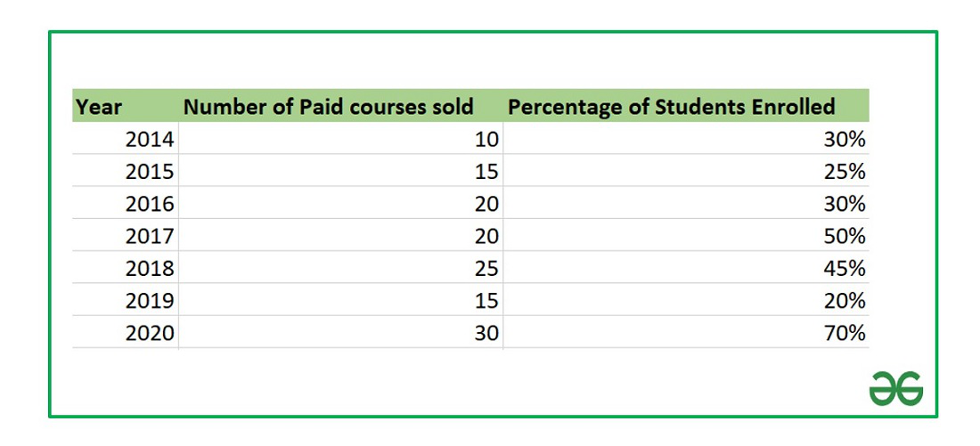Click the cell containing year 2015

coord(151,171)
